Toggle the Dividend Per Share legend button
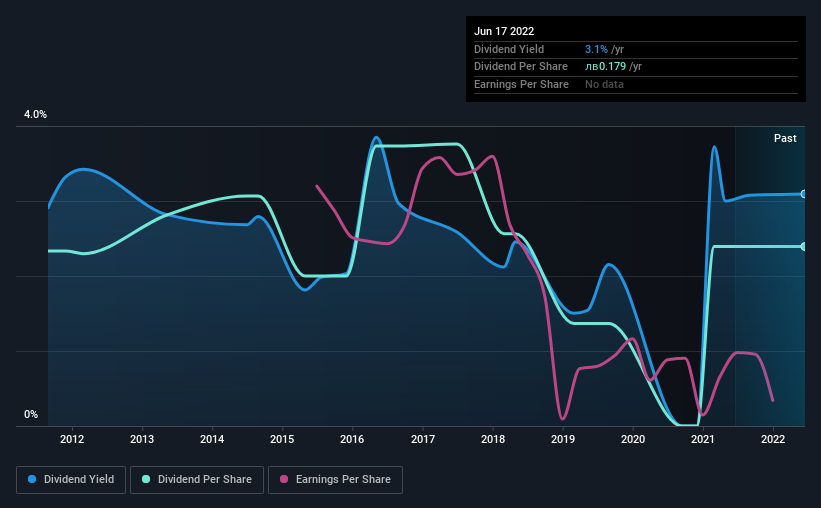 (197, 480)
